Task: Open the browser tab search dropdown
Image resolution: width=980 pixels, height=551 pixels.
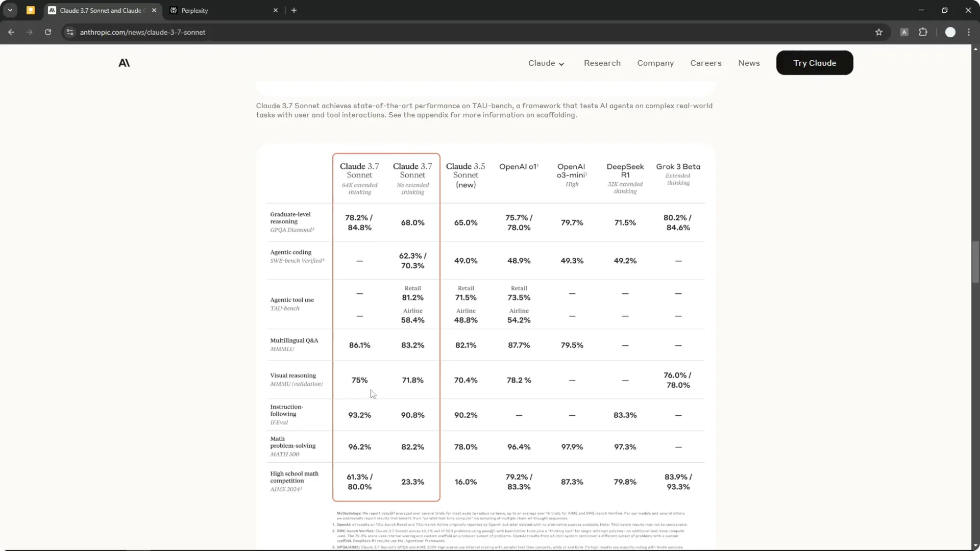Action: [x=10, y=10]
